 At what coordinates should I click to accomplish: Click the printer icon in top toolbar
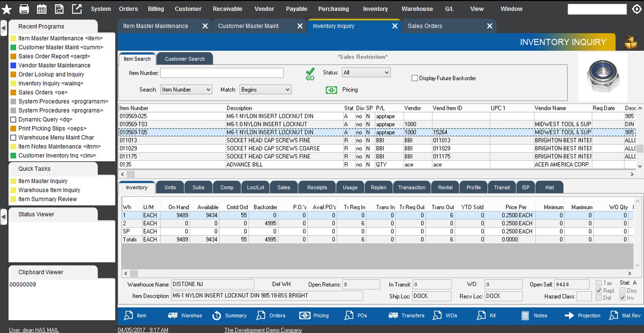(x=24, y=9)
